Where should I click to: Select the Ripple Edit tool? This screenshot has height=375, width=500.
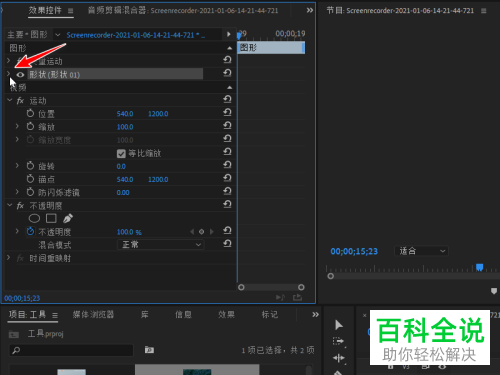point(339,358)
